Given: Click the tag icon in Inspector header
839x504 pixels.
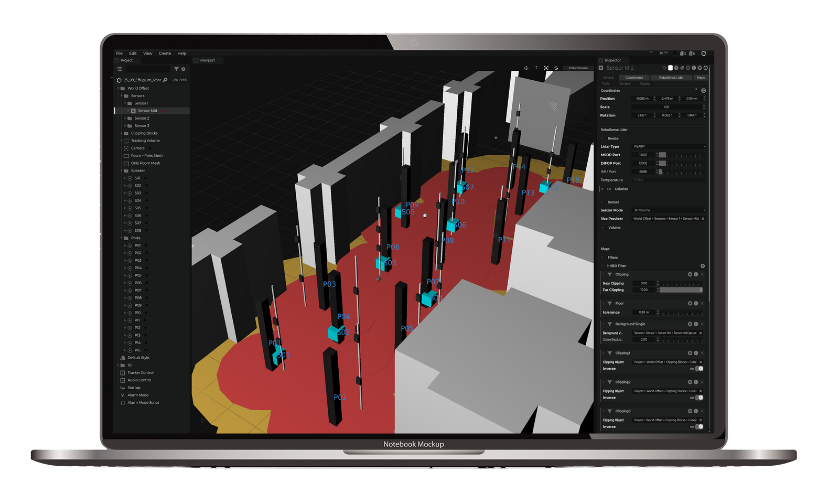Looking at the screenshot, I should click(x=682, y=68).
